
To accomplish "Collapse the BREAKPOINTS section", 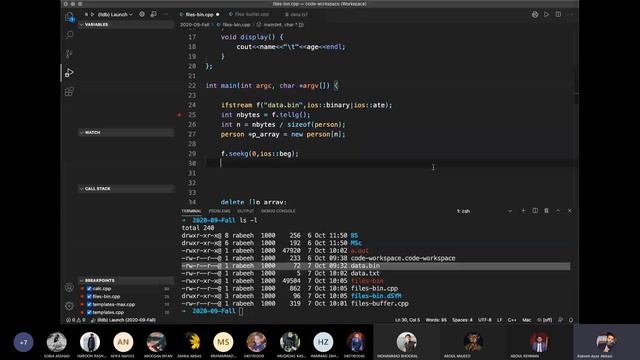I will pos(126,280).
